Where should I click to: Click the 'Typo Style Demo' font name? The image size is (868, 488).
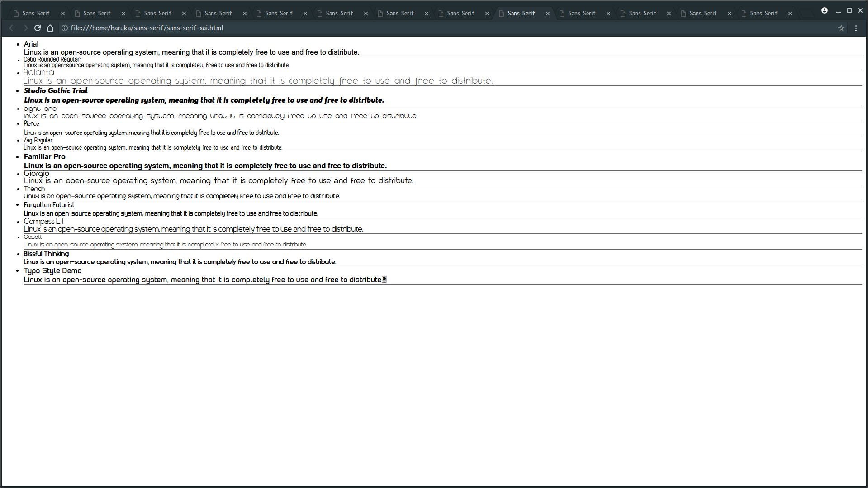[x=52, y=270]
